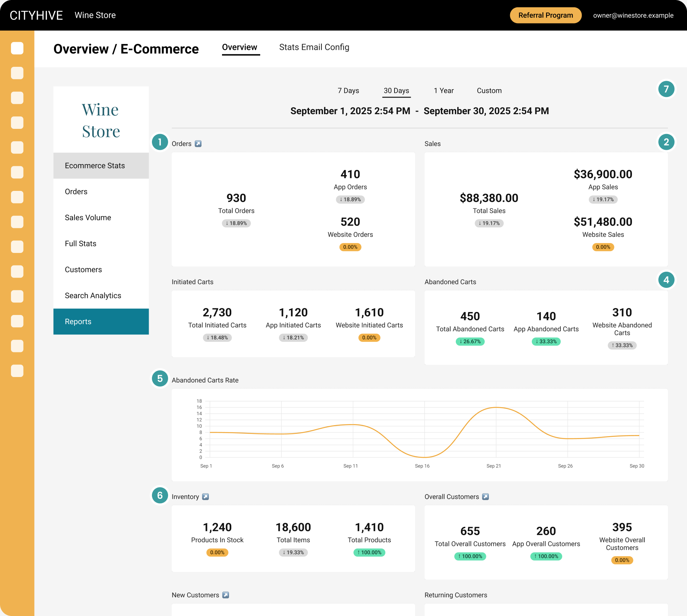The width and height of the screenshot is (687, 616).
Task: Open Ecommerce Stats in side menu
Action: [101, 166]
